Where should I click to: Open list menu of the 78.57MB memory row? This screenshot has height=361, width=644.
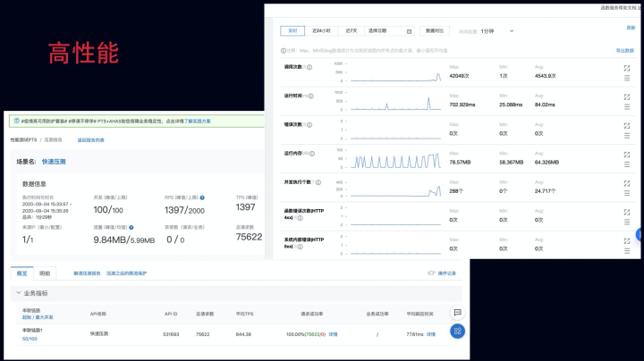point(627,164)
